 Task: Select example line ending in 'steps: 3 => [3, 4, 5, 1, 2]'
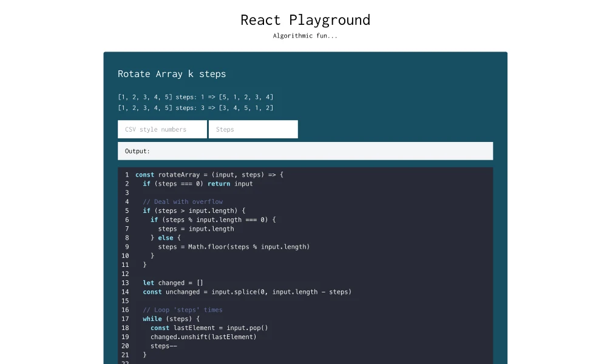click(195, 108)
